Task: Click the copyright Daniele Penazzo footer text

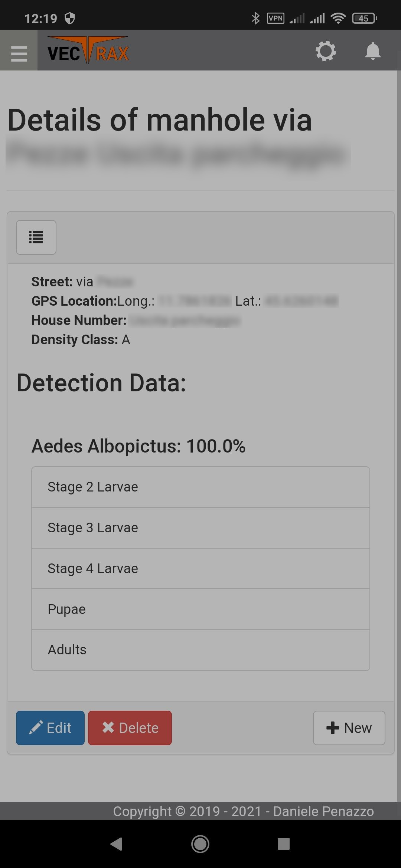Action: [243, 811]
